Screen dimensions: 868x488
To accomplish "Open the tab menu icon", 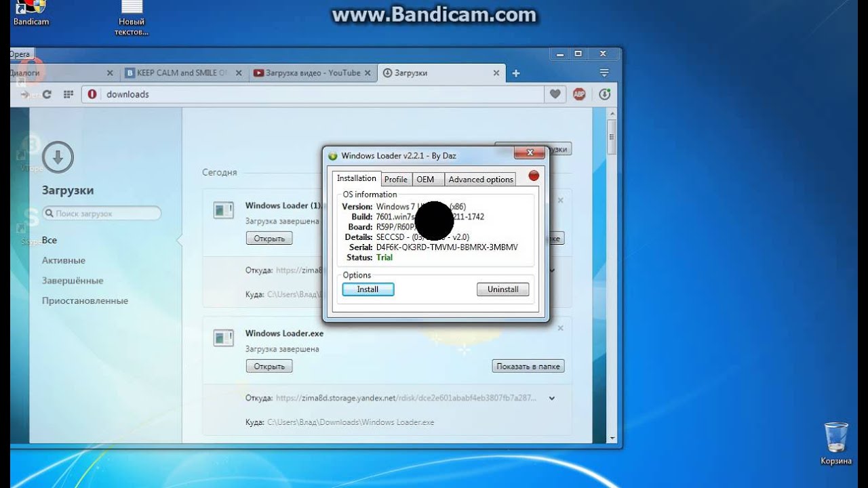I will pyautogui.click(x=604, y=73).
